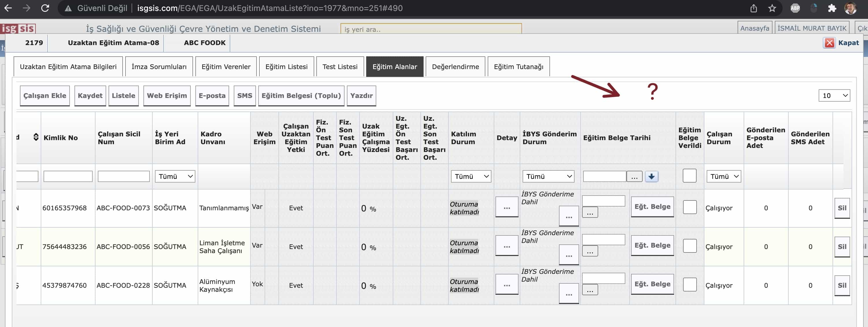
Task: Toggle the Eğitim Belge Verildi filter checkbox
Action: tap(689, 176)
